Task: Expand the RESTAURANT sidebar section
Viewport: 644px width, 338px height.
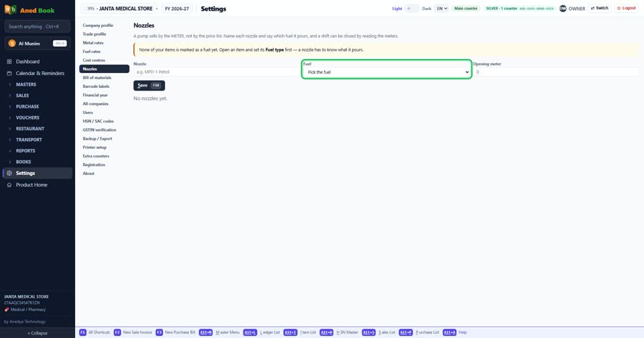Action: [30, 129]
